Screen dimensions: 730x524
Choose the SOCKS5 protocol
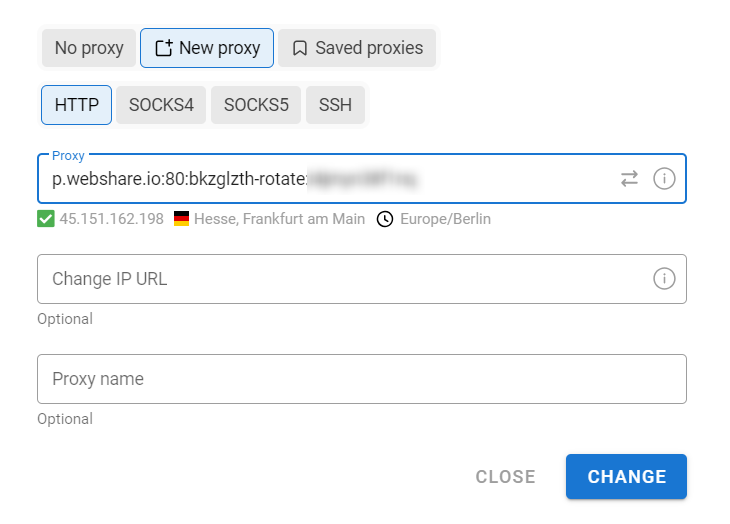[x=256, y=105]
